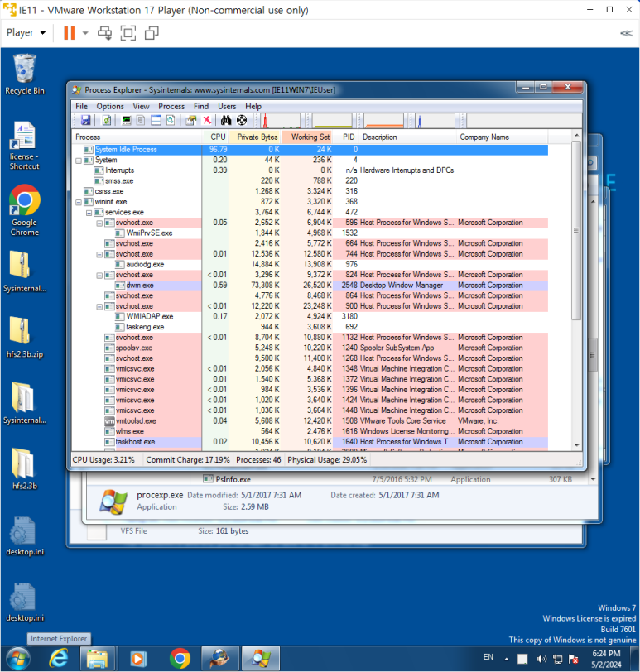Toggle the Show Process Tree toolbar icon
Viewport: 640px width, 672px height.
tap(141, 121)
